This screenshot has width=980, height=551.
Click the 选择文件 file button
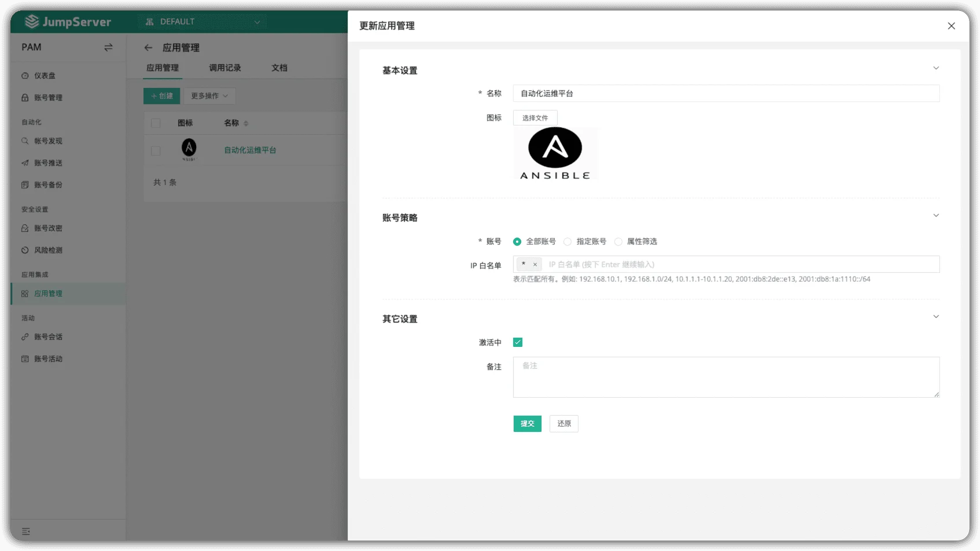(x=535, y=118)
